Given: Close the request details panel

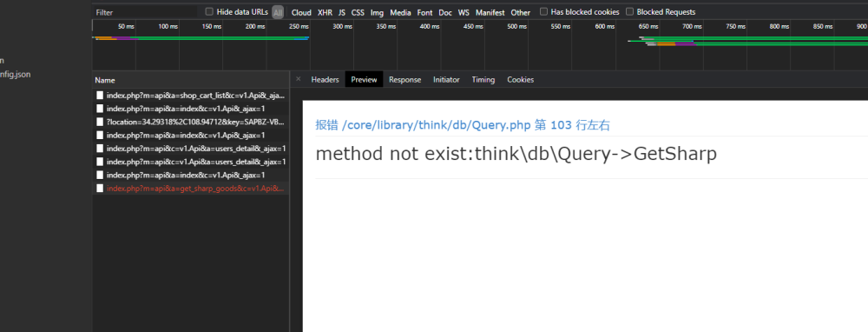Looking at the screenshot, I should 299,79.
